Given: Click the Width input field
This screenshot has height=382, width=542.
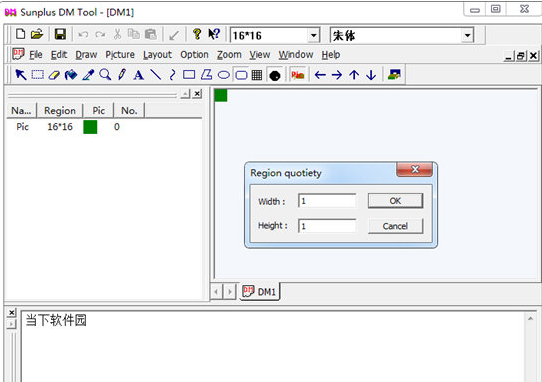Looking at the screenshot, I should tap(327, 201).
